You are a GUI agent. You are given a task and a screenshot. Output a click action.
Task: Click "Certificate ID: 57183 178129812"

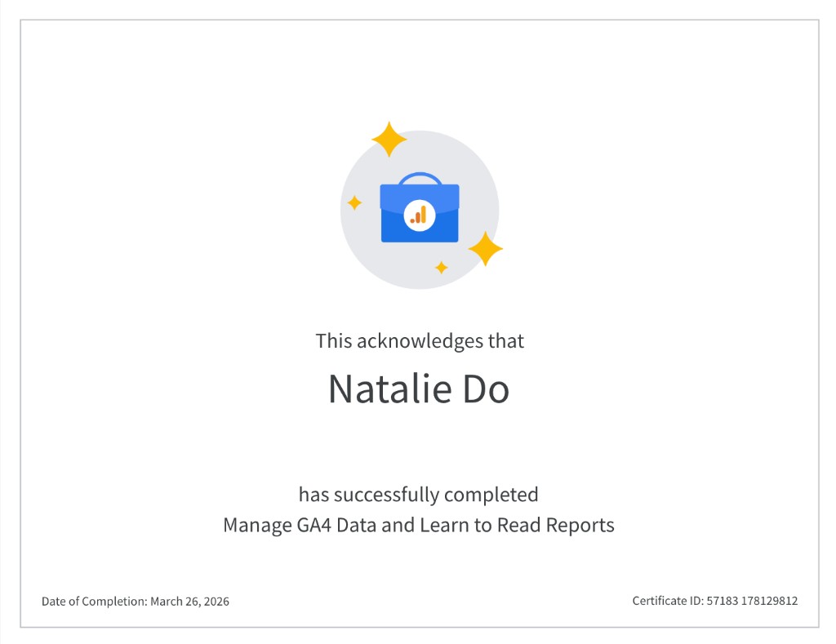coord(715,601)
